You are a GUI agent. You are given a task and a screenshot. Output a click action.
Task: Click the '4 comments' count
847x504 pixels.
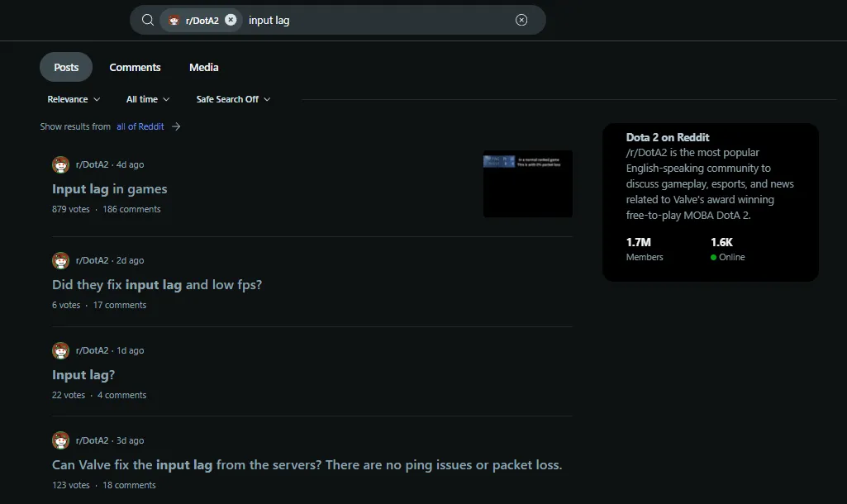click(122, 396)
